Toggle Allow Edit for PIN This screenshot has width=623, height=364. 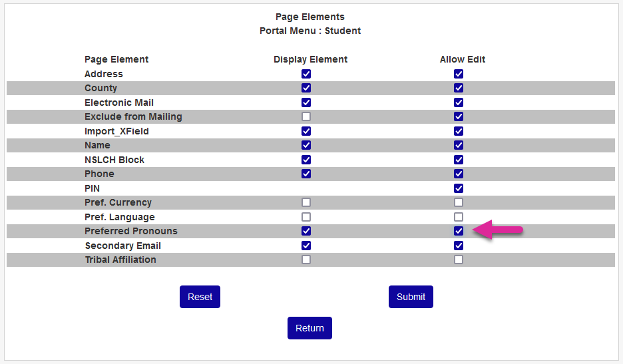point(459,188)
